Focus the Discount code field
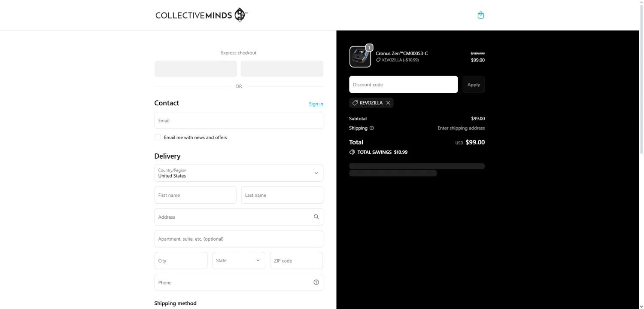Screen dimensions: 644x309 pyautogui.click(x=404, y=85)
